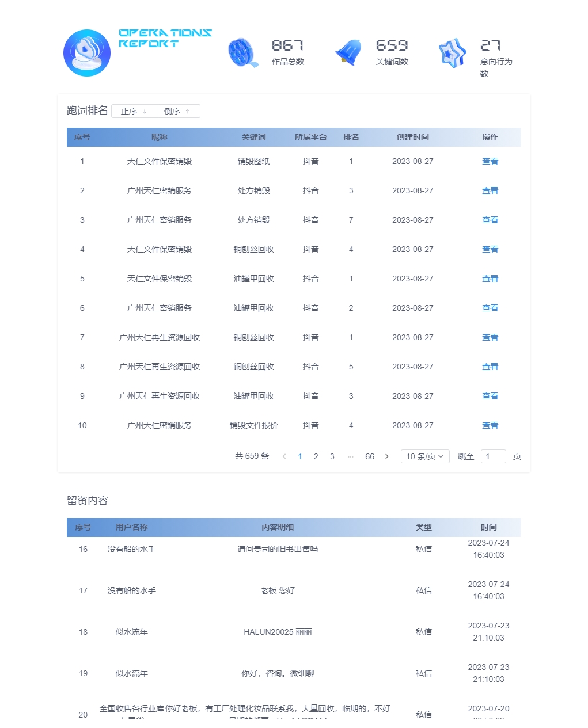The height and width of the screenshot is (728, 588).
Task: Click the 关键词 column header
Action: 254,137
